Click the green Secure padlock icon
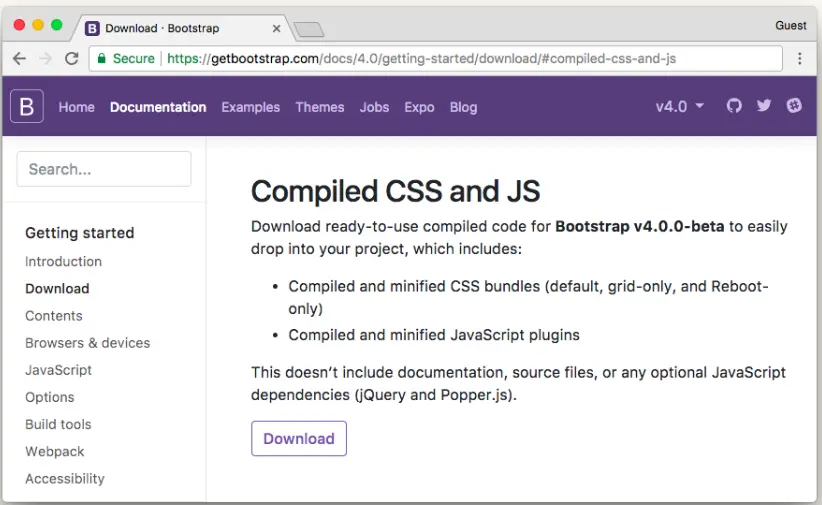 click(102, 58)
